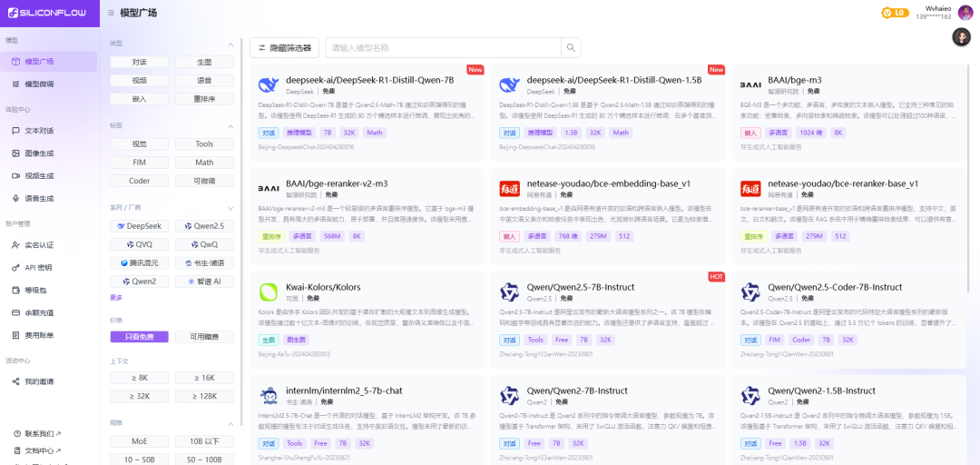Collapse the 标签 filter section chevron
Image resolution: width=980 pixels, height=465 pixels.
tap(230, 126)
